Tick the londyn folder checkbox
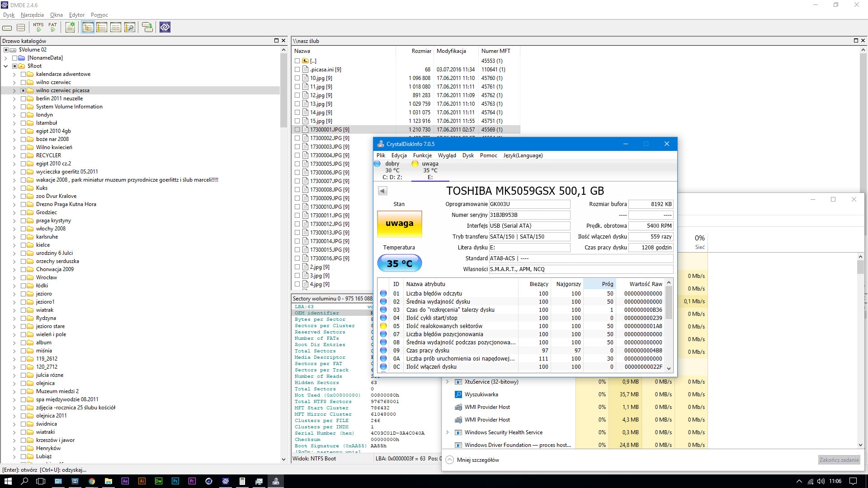 (23, 115)
